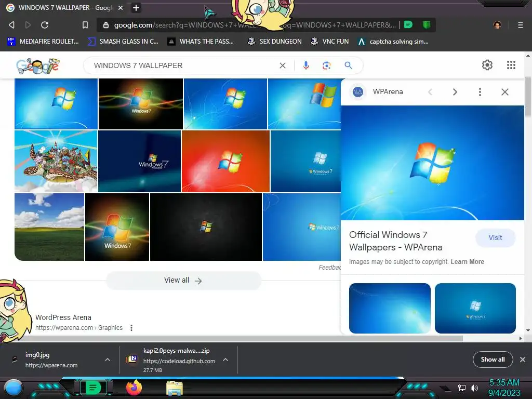
Task: Reload the page with the refresh icon
Action: point(45,25)
